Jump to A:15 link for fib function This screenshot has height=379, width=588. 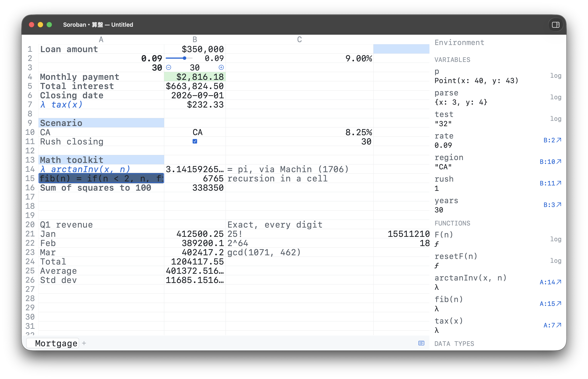[550, 304]
